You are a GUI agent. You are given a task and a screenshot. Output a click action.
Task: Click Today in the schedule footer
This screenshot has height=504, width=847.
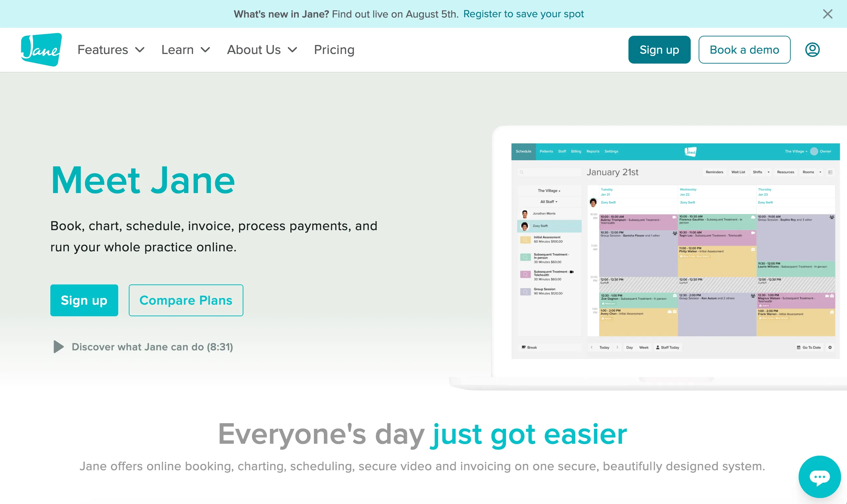pyautogui.click(x=604, y=347)
